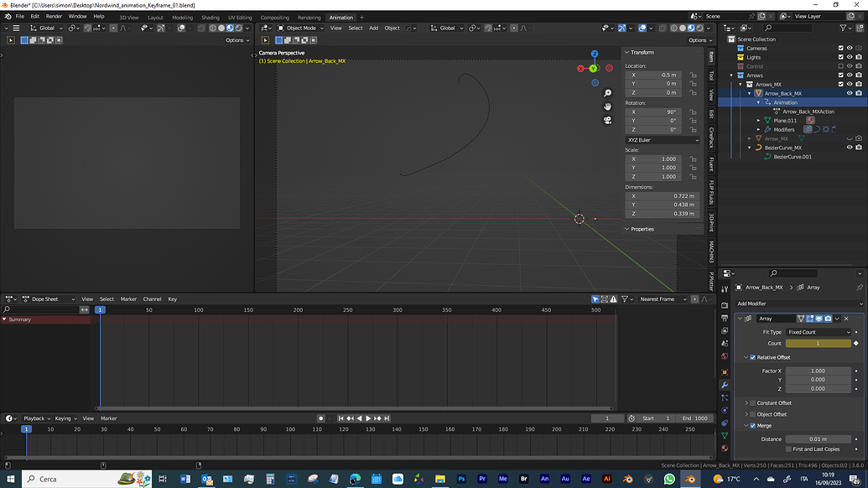Open the XYZ Euler rotation mode dropdown
This screenshot has width=868, height=488.
coord(663,140)
